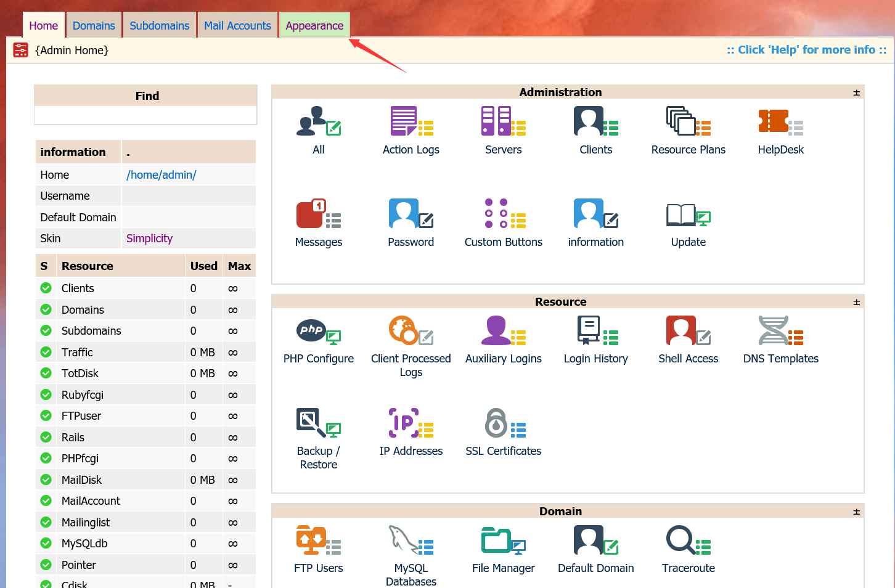Open MySQL Databases icon
This screenshot has width=895, height=588.
(411, 541)
